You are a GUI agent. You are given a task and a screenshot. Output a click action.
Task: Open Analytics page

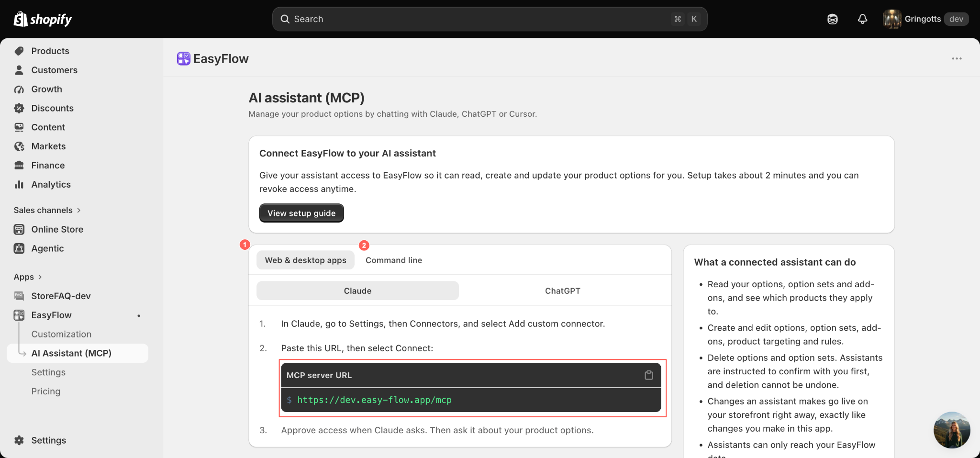(x=51, y=184)
